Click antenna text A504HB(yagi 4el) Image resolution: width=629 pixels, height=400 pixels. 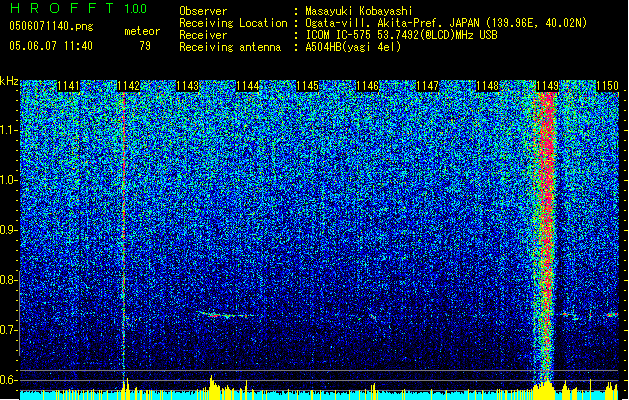click(353, 47)
